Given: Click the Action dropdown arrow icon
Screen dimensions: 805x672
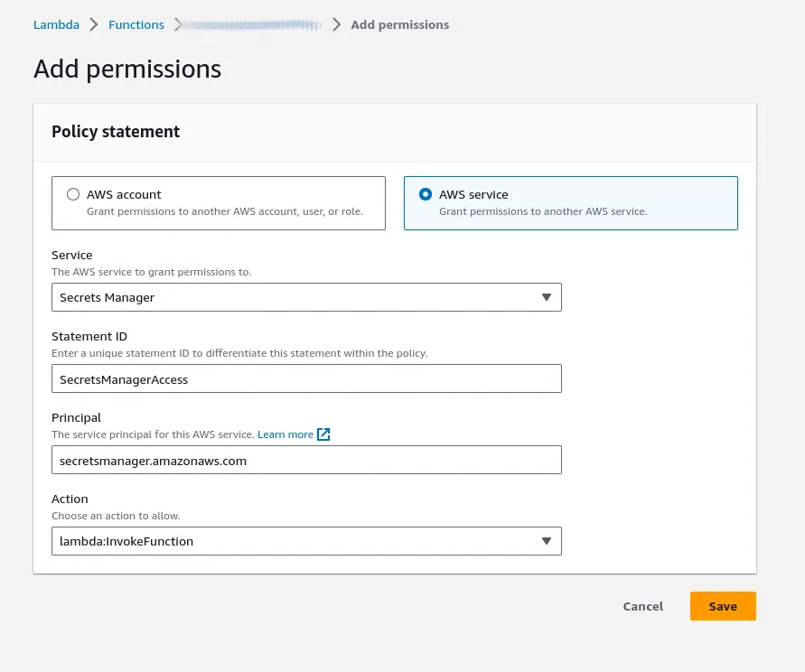Looking at the screenshot, I should pyautogui.click(x=547, y=541).
